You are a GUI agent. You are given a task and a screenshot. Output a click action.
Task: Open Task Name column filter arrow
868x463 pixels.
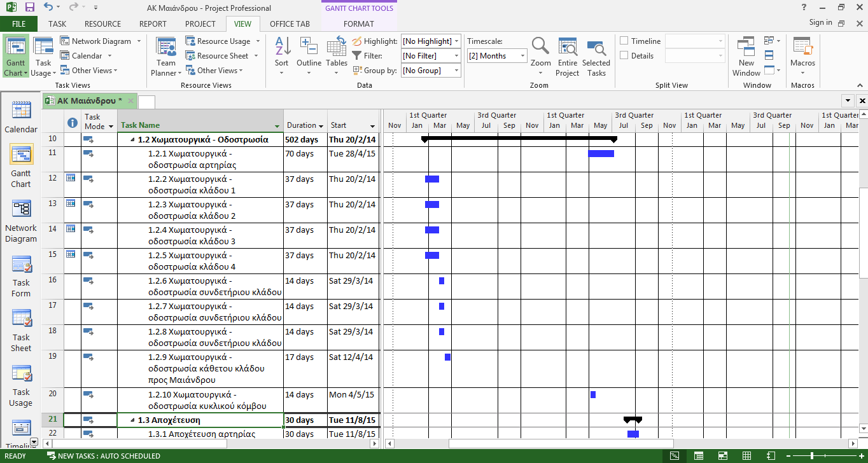[x=277, y=126]
